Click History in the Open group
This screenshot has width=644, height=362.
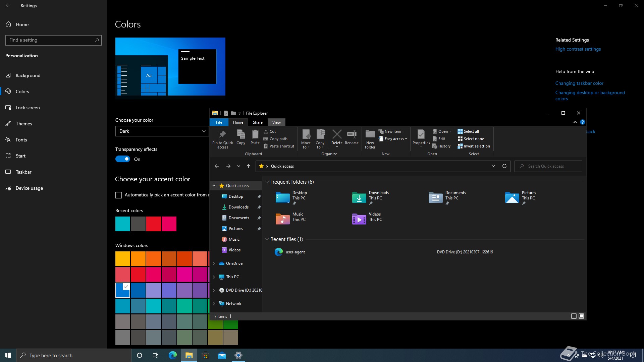pyautogui.click(x=441, y=146)
